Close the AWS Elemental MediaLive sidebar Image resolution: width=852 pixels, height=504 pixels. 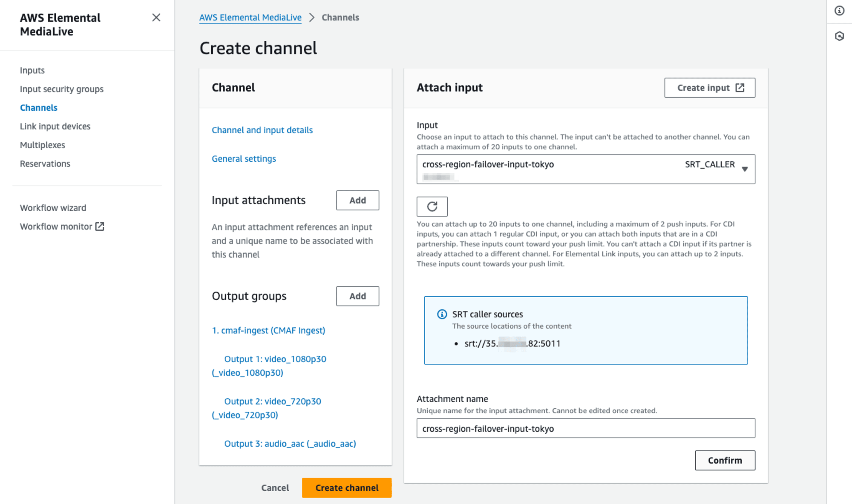(x=156, y=17)
